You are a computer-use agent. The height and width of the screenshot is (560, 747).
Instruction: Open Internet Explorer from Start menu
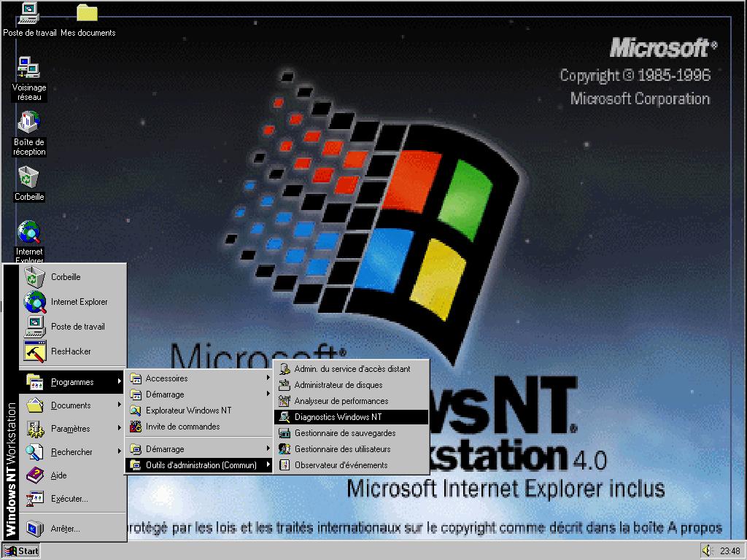tap(78, 302)
